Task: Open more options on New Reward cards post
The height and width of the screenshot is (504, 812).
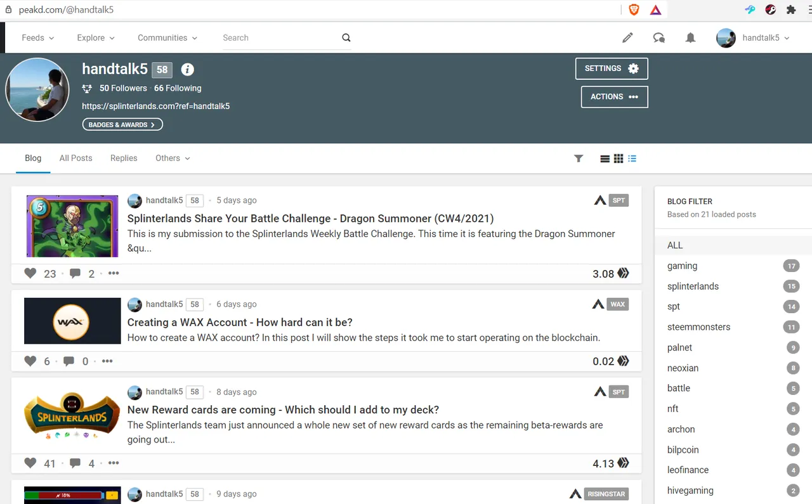Action: pyautogui.click(x=114, y=463)
